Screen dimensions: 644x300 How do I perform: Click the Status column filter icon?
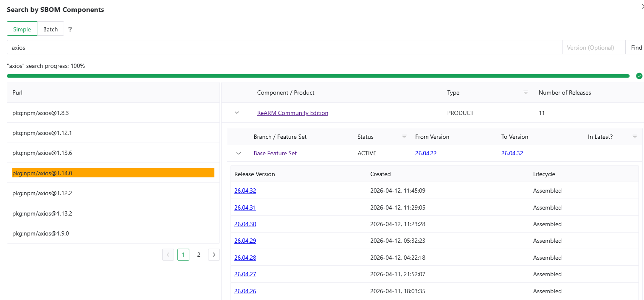coord(404,137)
